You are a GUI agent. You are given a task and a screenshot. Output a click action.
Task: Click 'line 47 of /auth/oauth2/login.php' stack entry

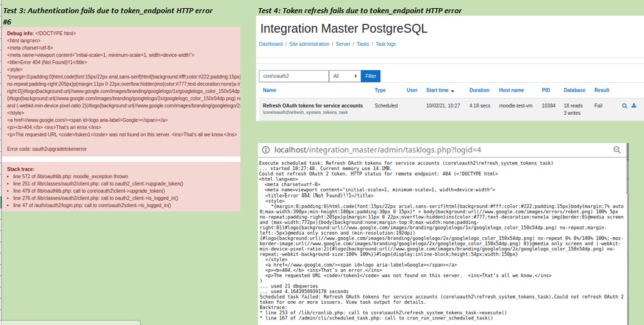[92, 205]
